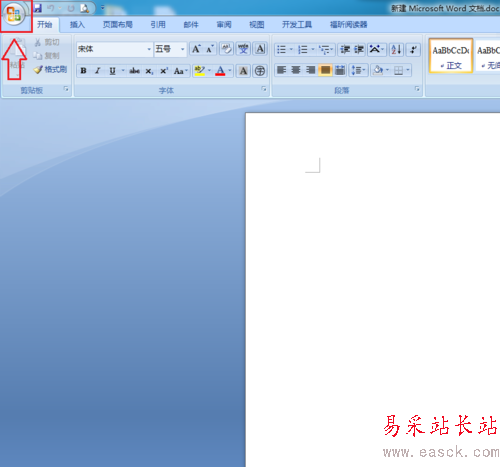
Task: Expand the font name dropdown arrow
Action: 149,49
